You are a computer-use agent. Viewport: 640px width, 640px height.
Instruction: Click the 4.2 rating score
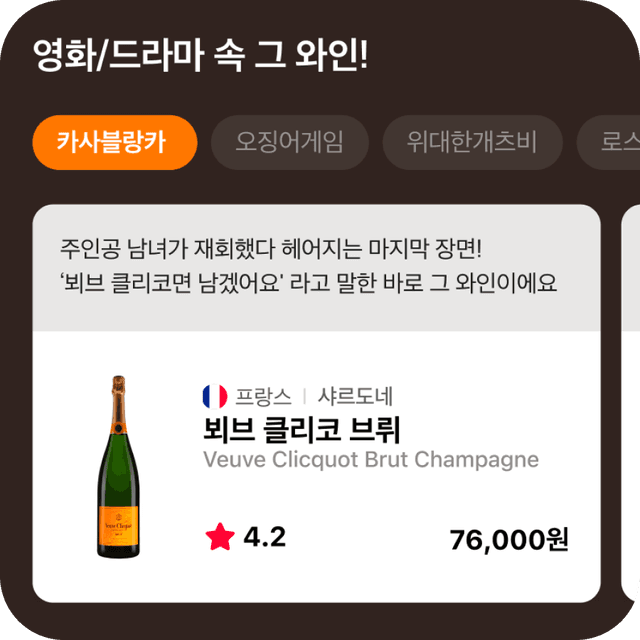pyautogui.click(x=264, y=538)
